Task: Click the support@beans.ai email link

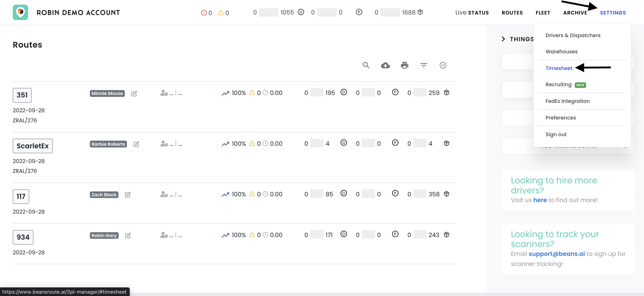Action: (556, 254)
